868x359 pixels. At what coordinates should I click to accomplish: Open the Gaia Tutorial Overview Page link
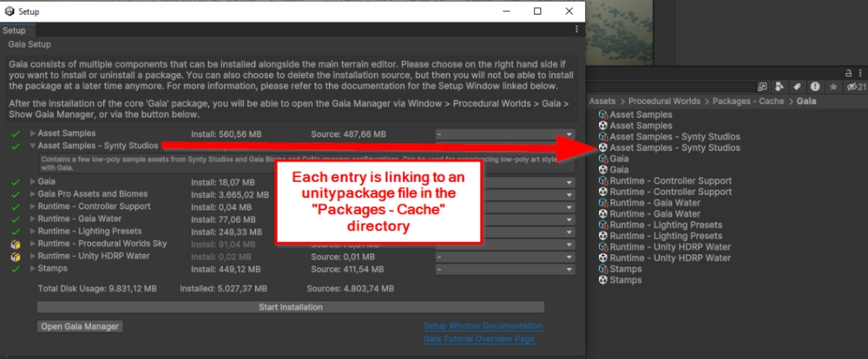point(479,339)
